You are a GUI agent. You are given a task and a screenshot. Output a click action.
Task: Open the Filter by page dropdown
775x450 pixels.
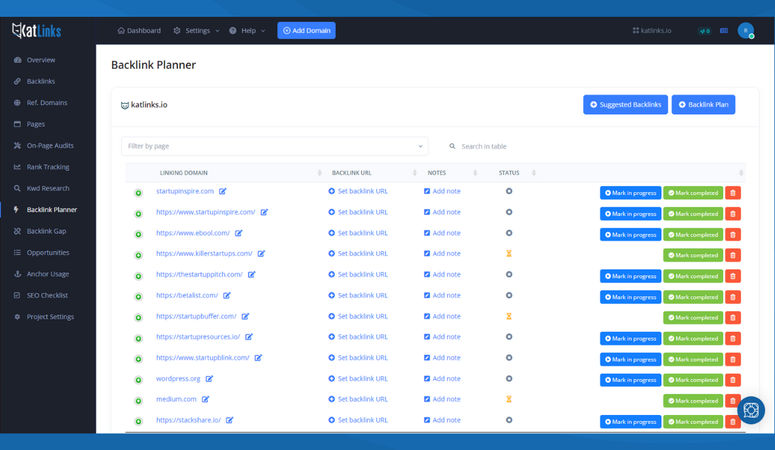[274, 146]
